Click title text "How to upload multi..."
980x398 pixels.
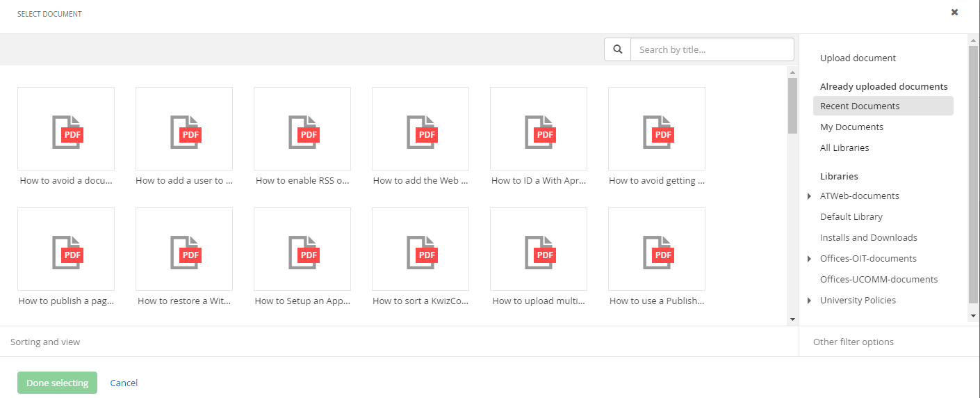tap(539, 301)
